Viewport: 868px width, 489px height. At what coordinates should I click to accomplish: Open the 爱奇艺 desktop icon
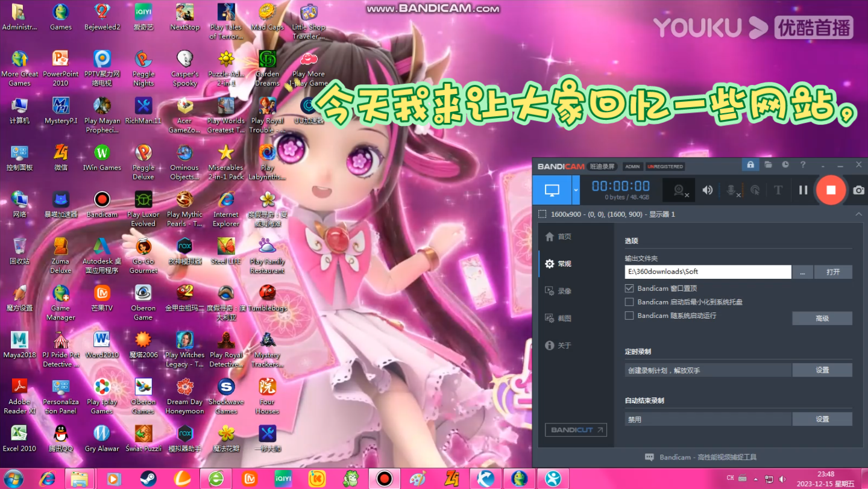pos(143,17)
